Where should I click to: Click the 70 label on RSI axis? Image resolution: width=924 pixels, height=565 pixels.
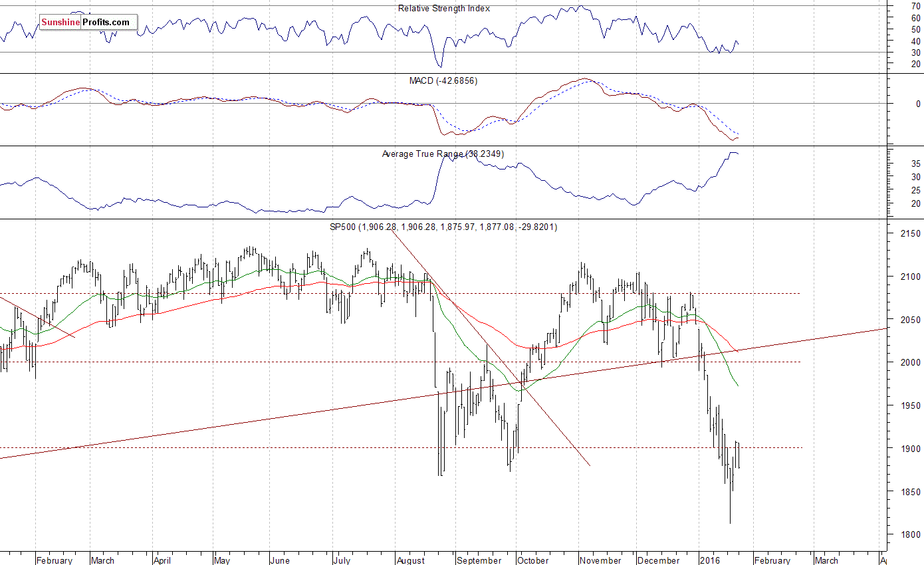click(x=915, y=6)
